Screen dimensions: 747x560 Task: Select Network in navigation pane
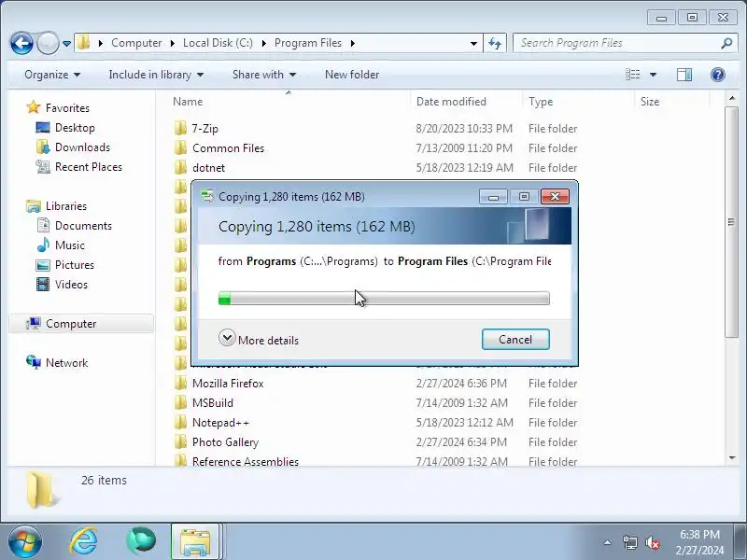pos(66,363)
